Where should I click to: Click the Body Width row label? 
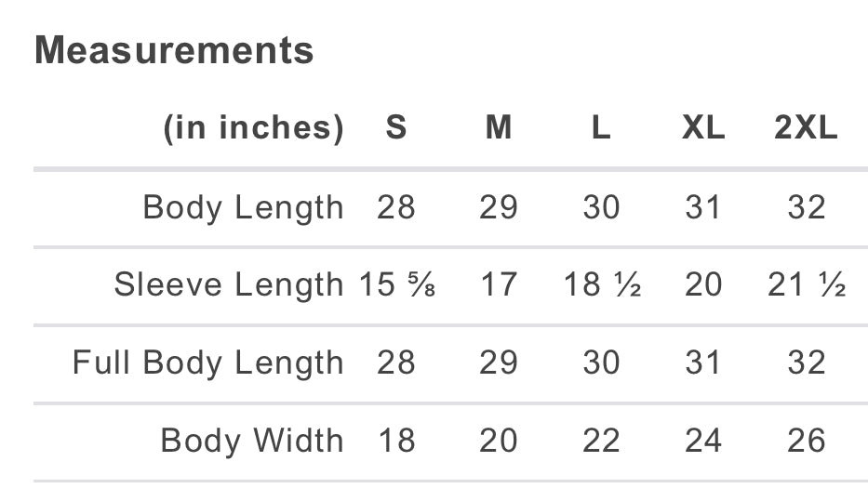pos(251,441)
